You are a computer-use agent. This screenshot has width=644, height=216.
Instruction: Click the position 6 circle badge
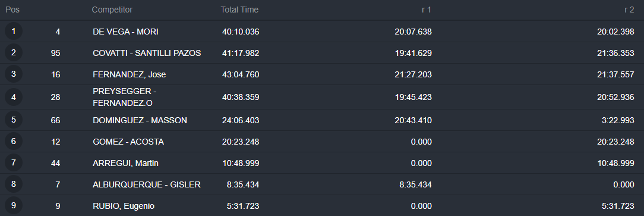(x=14, y=142)
